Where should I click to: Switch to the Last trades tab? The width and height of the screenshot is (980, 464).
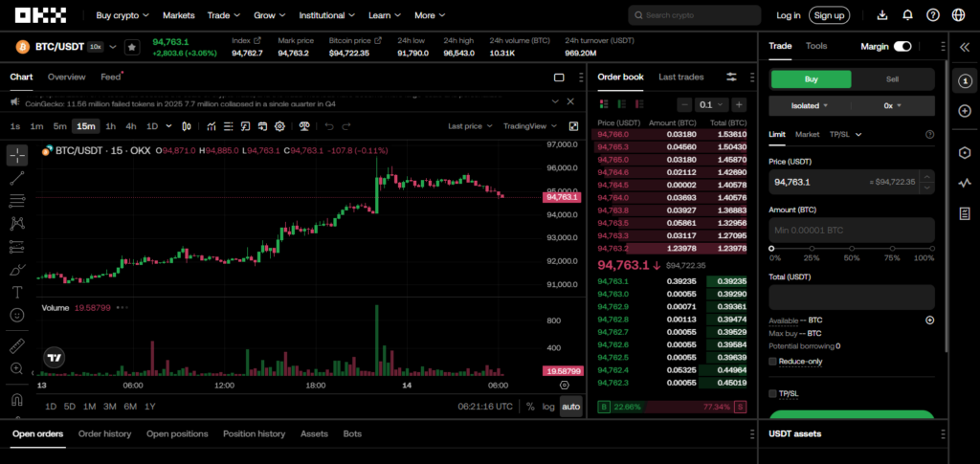(680, 77)
